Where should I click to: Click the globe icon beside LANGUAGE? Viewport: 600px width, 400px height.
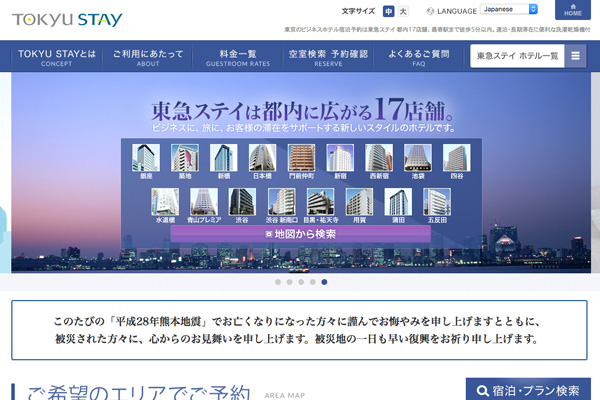430,11
